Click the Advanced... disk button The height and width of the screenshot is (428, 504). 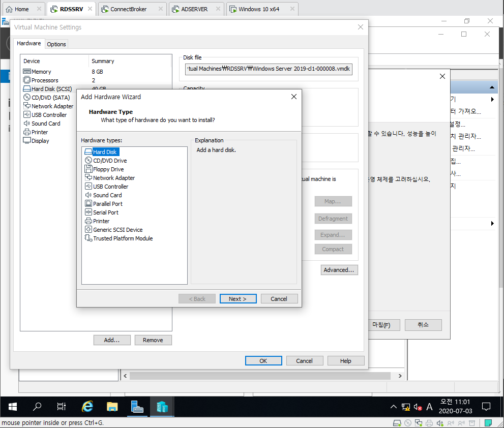339,270
